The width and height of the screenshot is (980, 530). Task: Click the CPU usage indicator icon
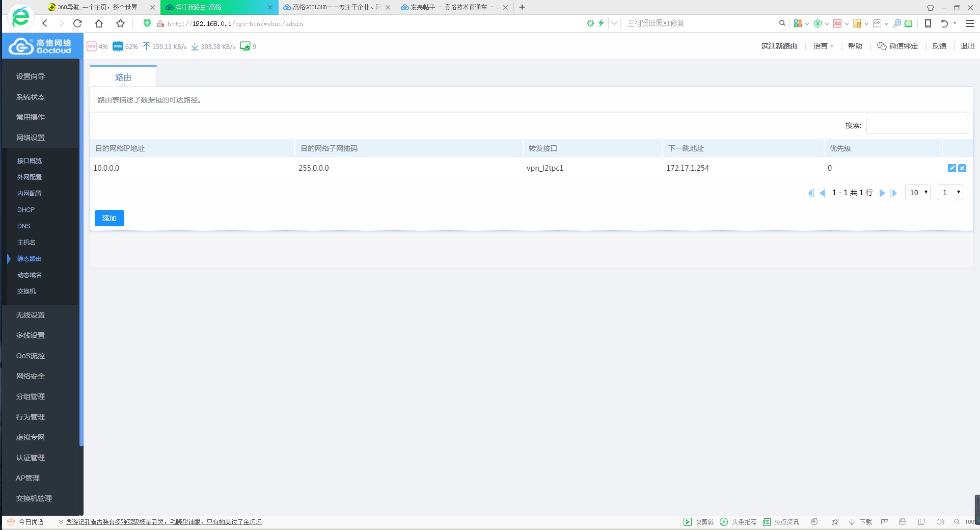pyautogui.click(x=91, y=46)
